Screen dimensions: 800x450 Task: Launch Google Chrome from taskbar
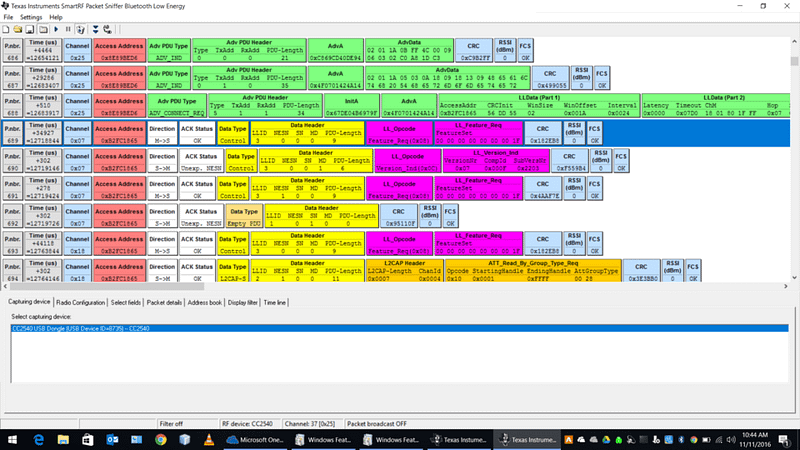click(x=161, y=439)
